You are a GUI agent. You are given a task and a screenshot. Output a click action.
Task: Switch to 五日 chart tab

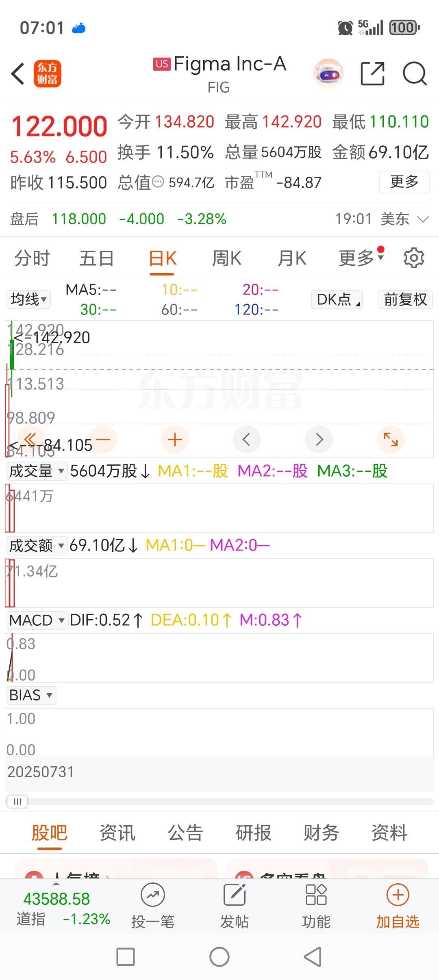97,258
